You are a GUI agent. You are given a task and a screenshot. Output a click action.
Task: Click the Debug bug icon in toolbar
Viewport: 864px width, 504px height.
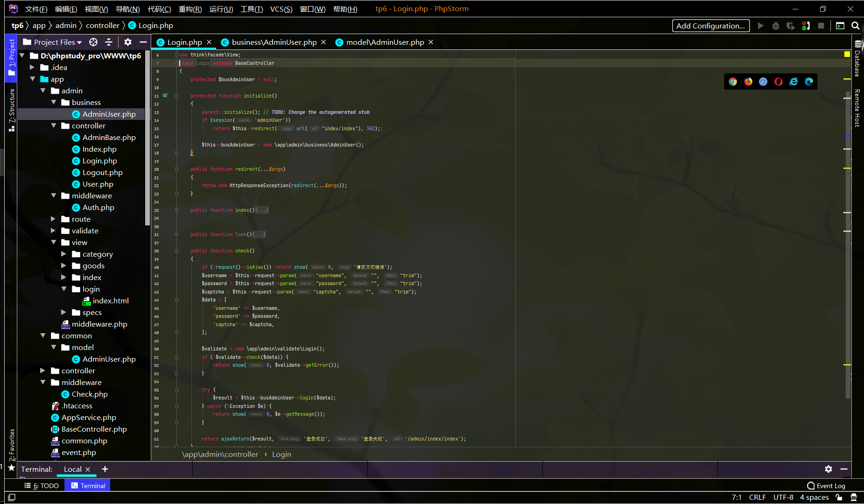(x=776, y=26)
